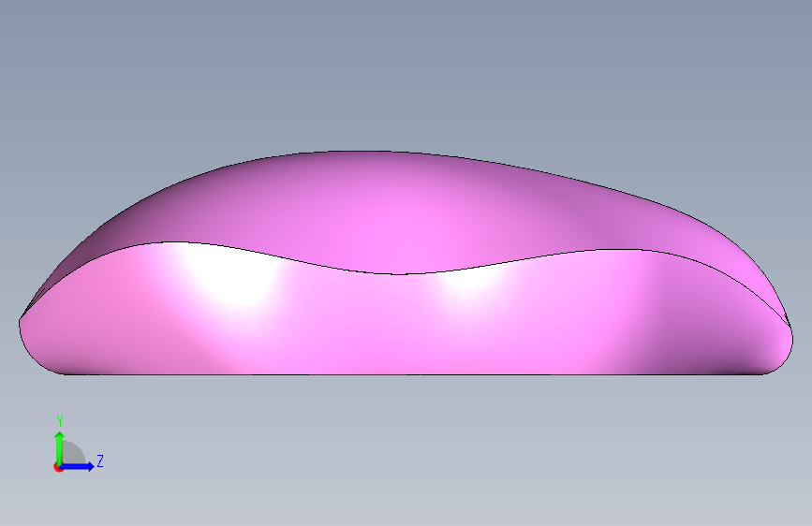Screen dimensions: 812x526
Task: Select the lower front face below wavy edge
Action: pos(404,326)
